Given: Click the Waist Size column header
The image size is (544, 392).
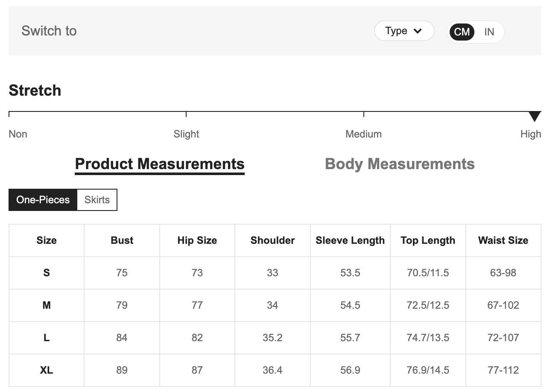Looking at the screenshot, I should [503, 240].
